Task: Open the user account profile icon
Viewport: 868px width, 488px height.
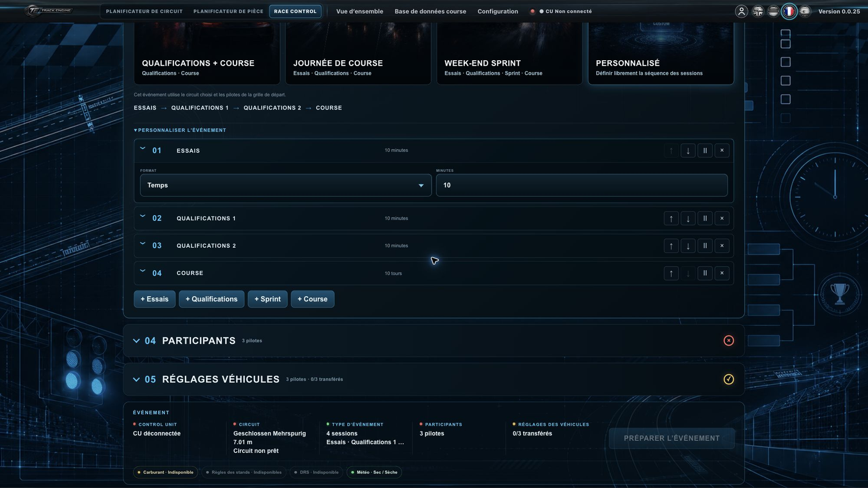Action: click(741, 11)
